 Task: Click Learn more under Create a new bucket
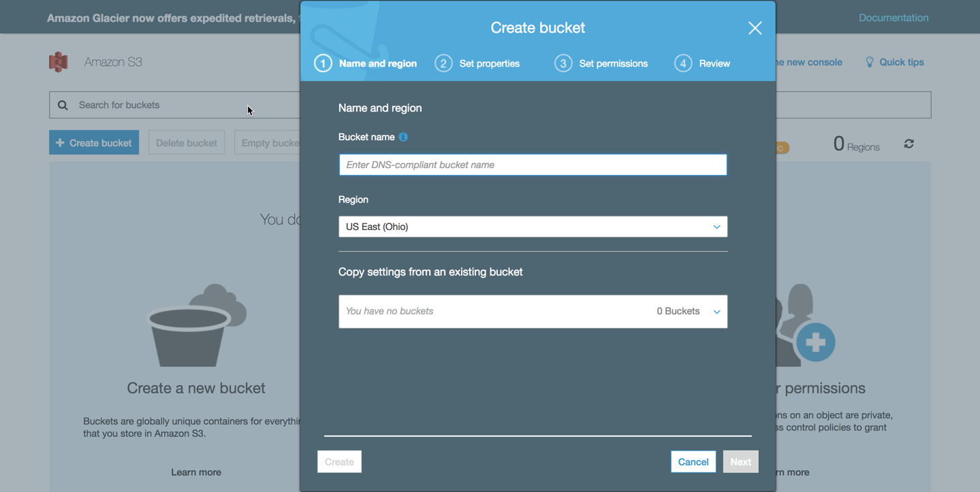[x=196, y=472]
